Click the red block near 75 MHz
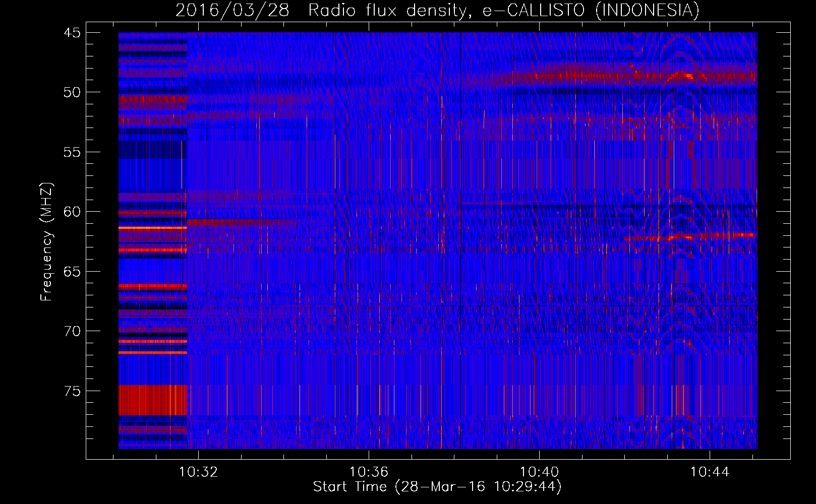 (x=153, y=400)
